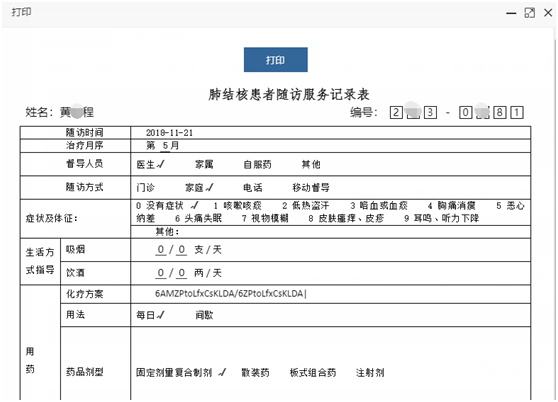
Task: Choose 固定剂量复合制剂 drug form
Action: (x=174, y=372)
